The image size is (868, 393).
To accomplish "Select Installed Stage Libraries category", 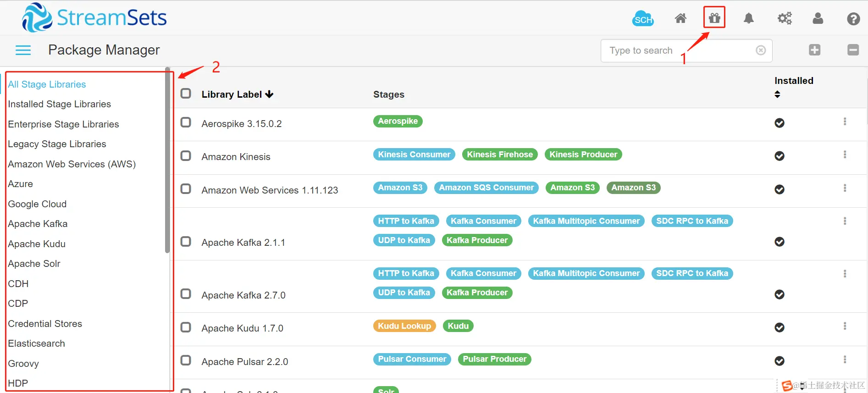I will click(x=59, y=104).
